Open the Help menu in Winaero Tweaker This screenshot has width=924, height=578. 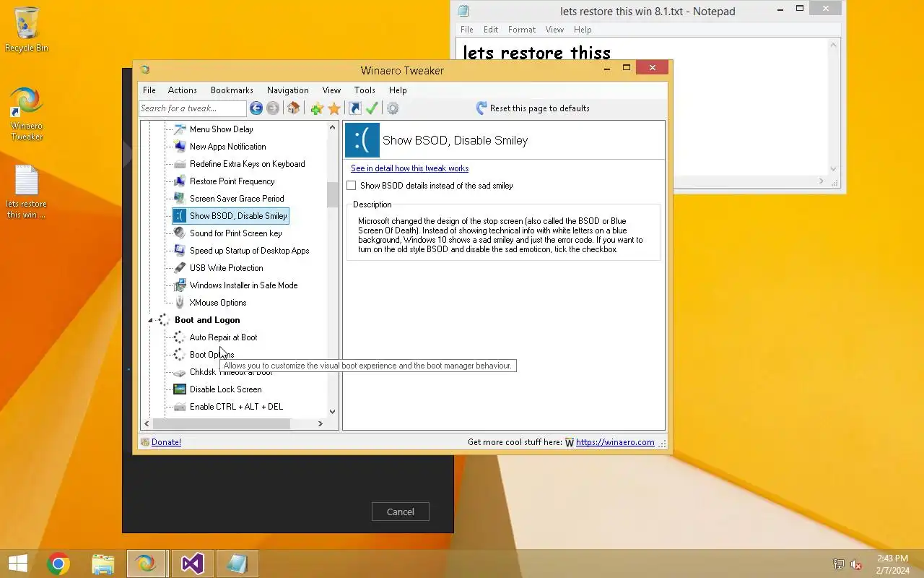398,90
